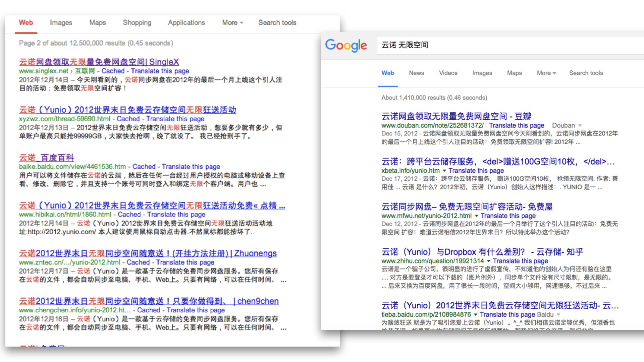This screenshot has height=362, width=644.
Task: Open 云诺_百度百科 result title
Action: coord(46,158)
